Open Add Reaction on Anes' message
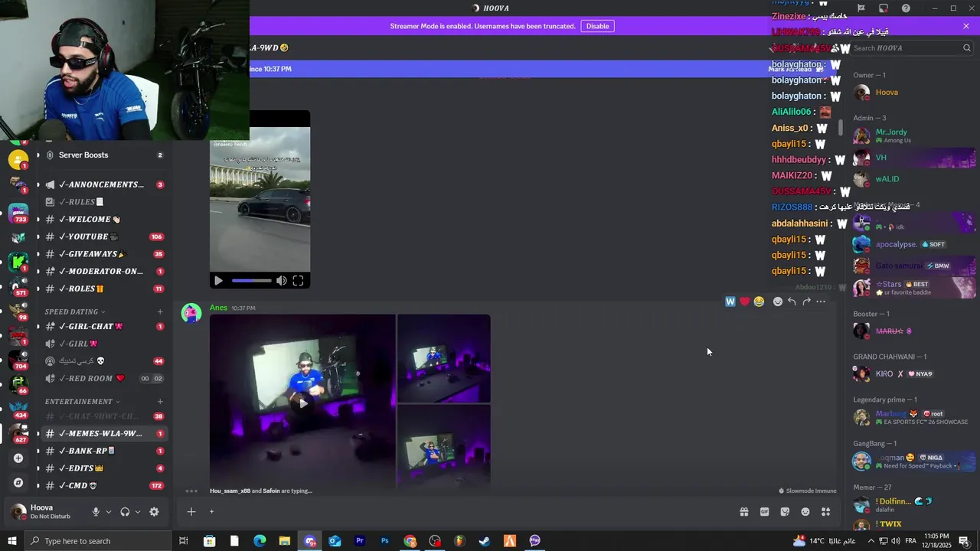This screenshot has height=551, width=980. pos(778,302)
